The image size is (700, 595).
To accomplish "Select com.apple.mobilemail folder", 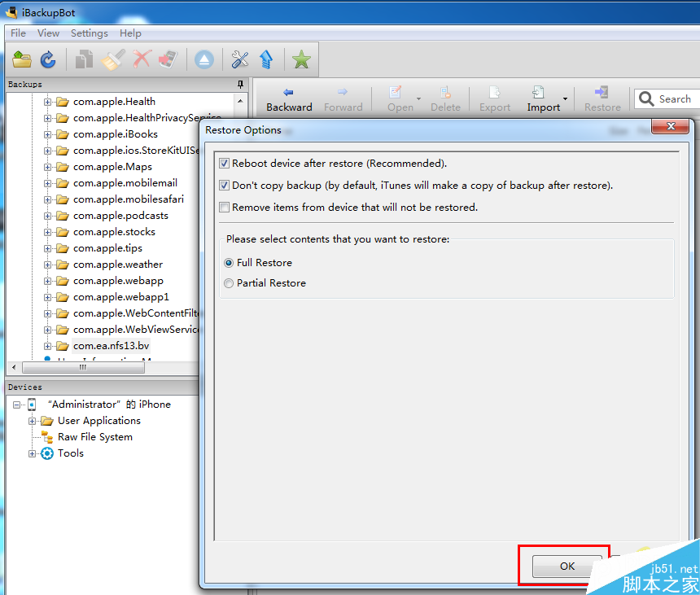I will click(x=125, y=183).
